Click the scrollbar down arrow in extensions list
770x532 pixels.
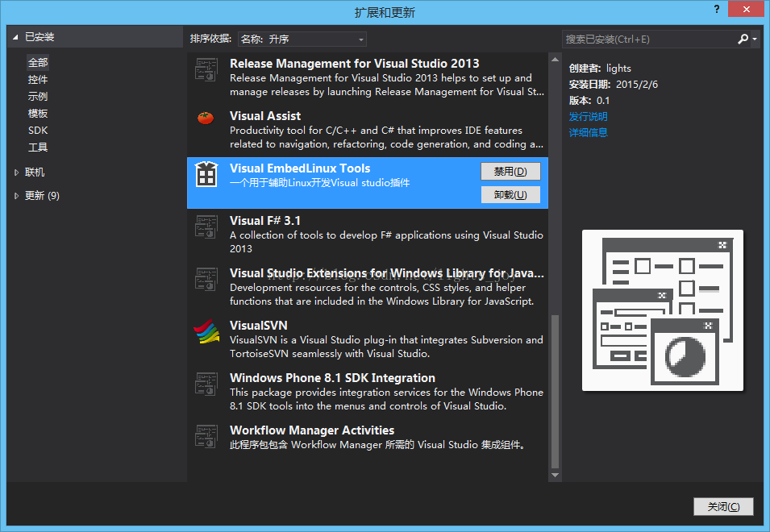pyautogui.click(x=555, y=475)
